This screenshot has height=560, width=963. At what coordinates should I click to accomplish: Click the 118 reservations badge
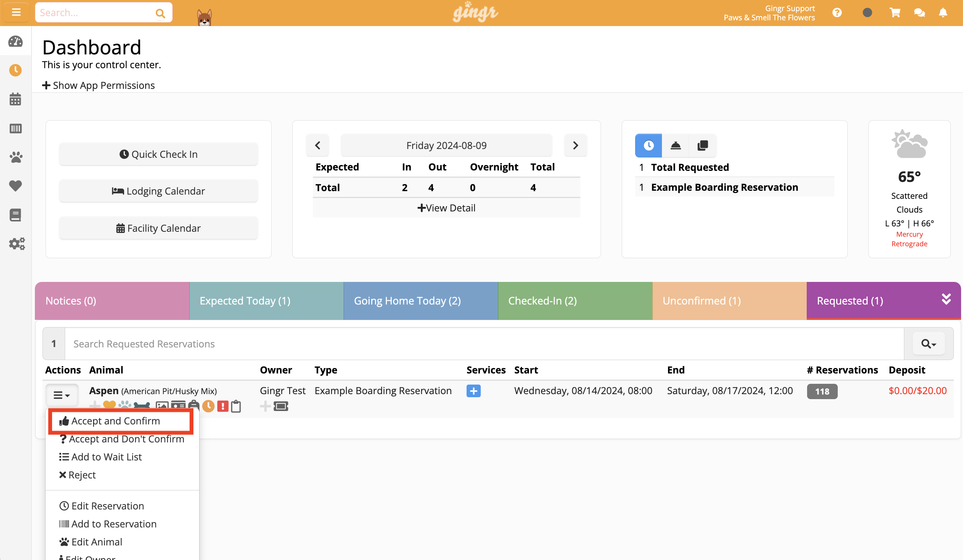coord(822,391)
